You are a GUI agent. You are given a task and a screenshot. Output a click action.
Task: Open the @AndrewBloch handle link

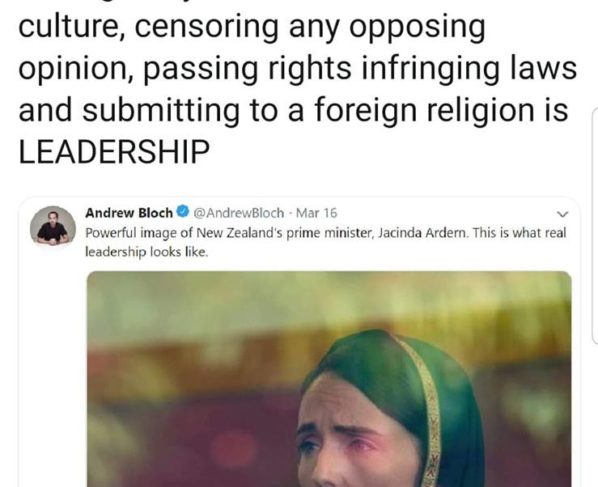(x=239, y=213)
